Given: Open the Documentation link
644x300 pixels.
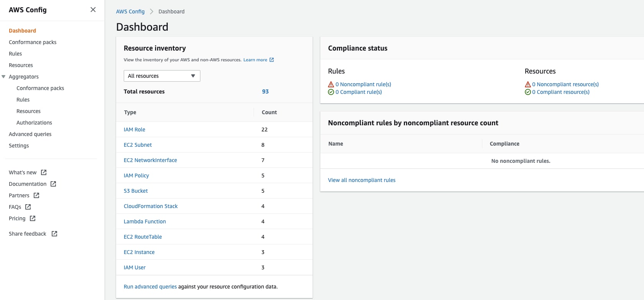Looking at the screenshot, I should pyautogui.click(x=28, y=184).
